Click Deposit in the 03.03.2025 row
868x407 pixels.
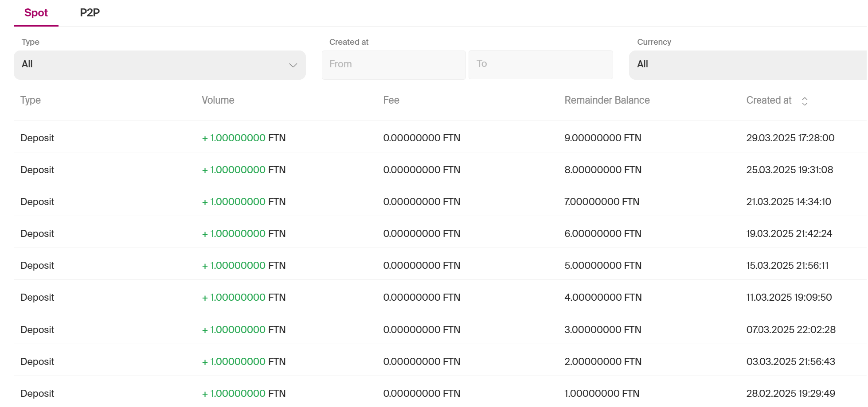click(x=37, y=362)
